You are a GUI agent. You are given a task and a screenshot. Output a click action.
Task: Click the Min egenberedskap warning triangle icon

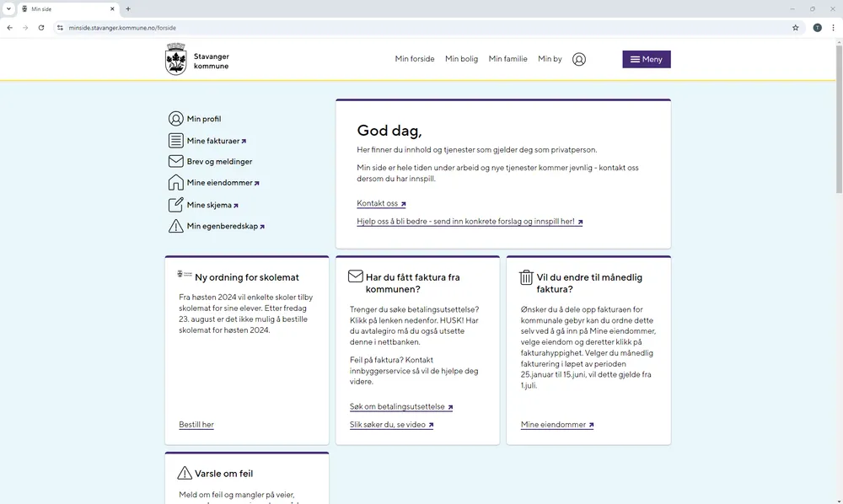click(175, 226)
